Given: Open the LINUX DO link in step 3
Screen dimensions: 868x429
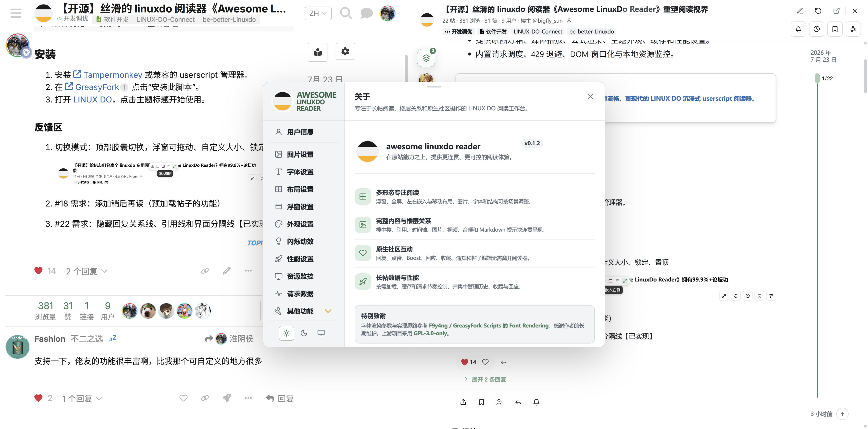Looking at the screenshot, I should click(92, 100).
